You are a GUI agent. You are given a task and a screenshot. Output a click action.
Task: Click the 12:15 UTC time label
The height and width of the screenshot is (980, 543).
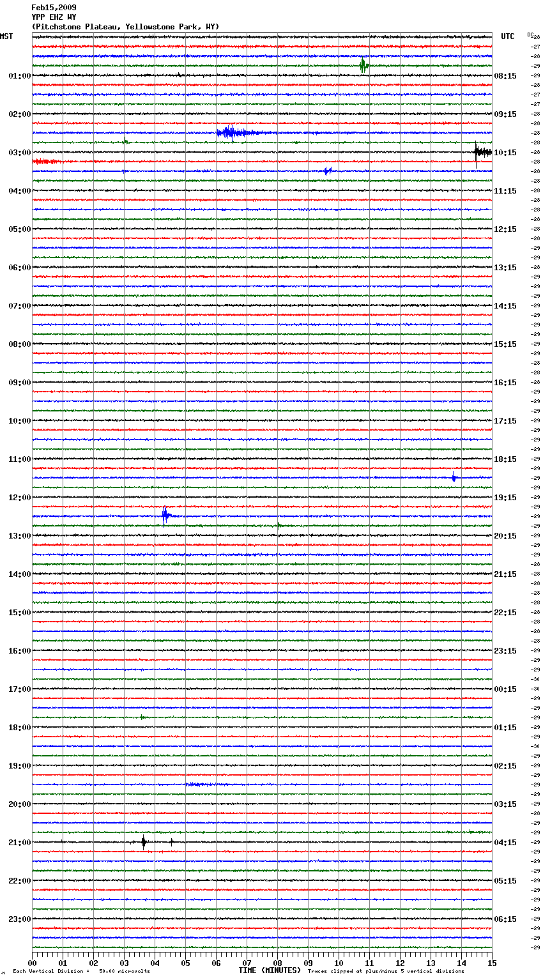[505, 229]
